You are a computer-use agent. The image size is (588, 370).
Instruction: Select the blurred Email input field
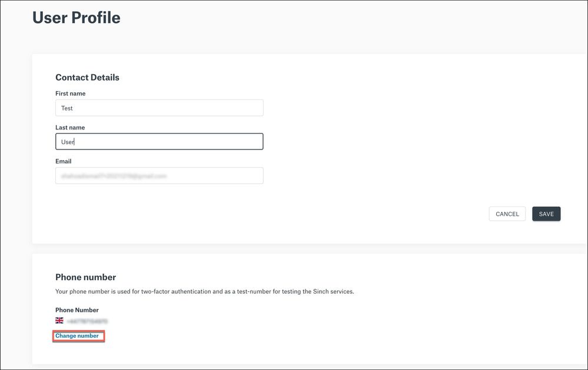(x=160, y=175)
